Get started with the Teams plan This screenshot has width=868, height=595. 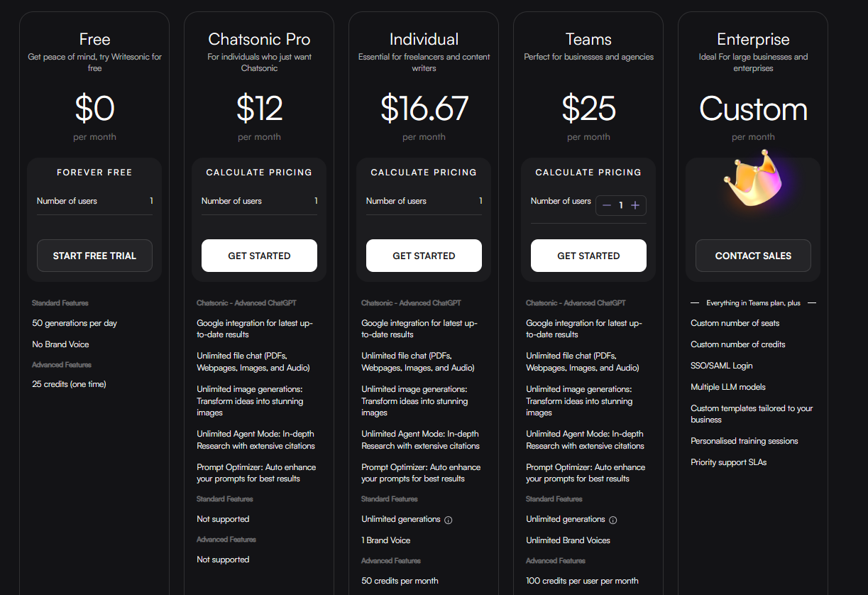[x=588, y=256]
